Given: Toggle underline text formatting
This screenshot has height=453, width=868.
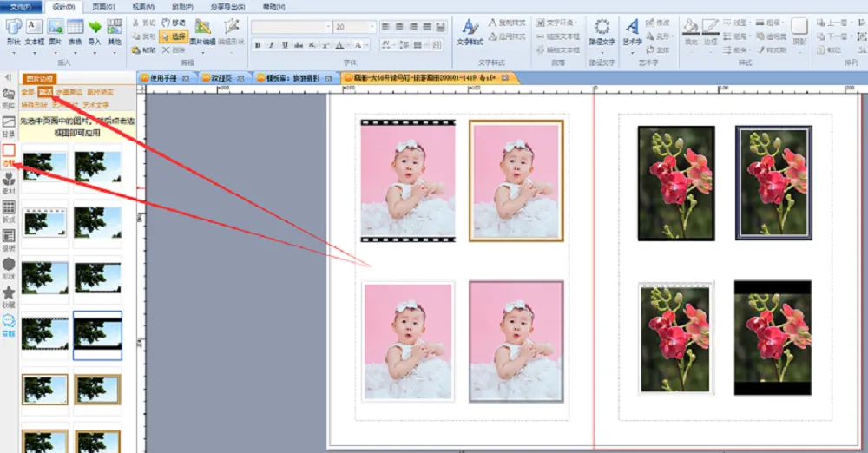Looking at the screenshot, I should pos(283,45).
